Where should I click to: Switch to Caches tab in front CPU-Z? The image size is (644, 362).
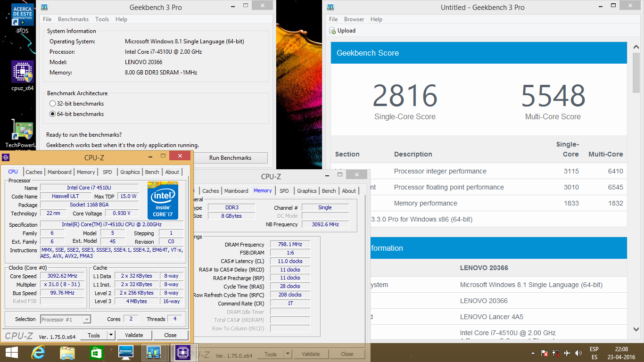pyautogui.click(x=34, y=172)
